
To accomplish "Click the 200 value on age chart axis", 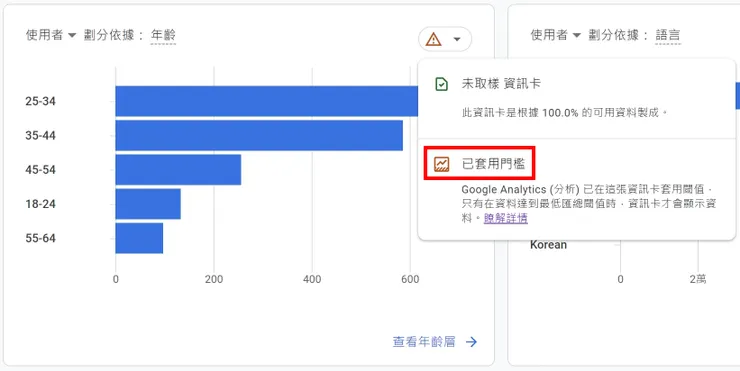I will click(214, 279).
